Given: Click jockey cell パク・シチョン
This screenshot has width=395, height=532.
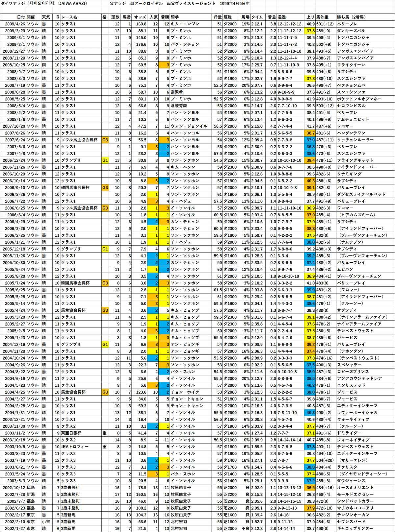Looking at the screenshot, I should tap(185, 44).
